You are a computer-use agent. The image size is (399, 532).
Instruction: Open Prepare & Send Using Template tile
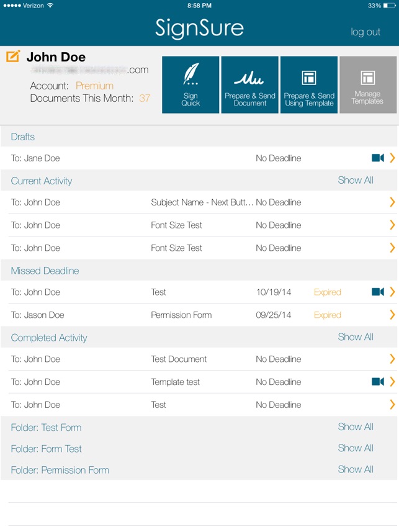[x=309, y=85]
